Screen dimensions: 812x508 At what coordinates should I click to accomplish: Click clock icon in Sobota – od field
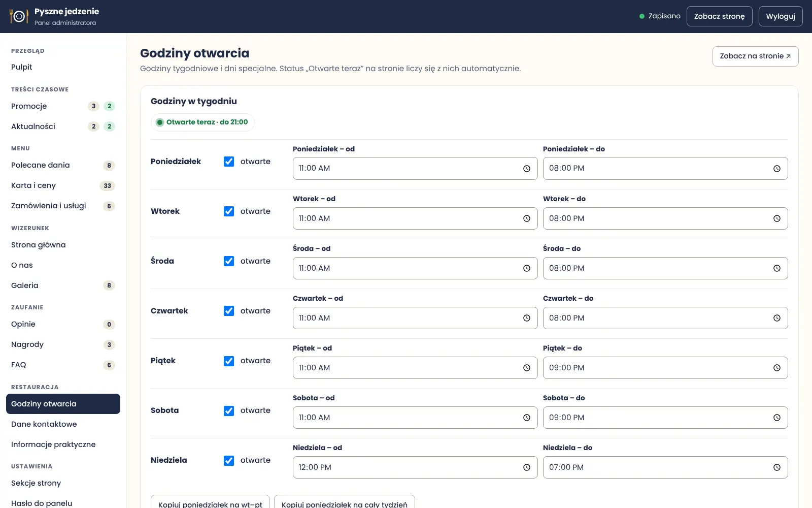[527, 418]
